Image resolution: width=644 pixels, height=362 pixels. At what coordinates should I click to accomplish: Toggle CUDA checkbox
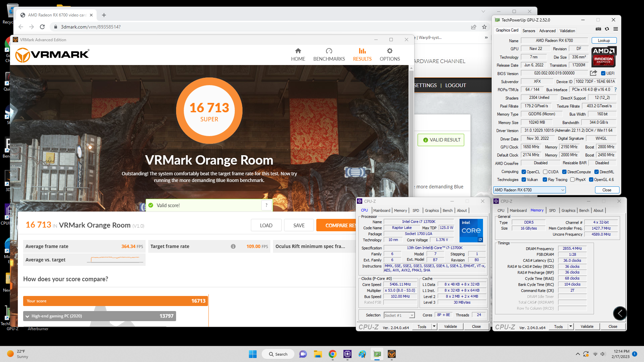point(545,172)
